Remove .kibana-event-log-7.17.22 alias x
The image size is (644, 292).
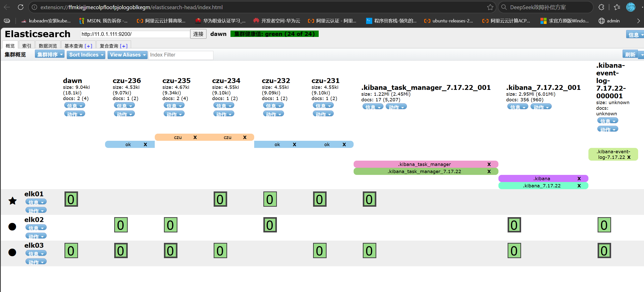click(629, 157)
